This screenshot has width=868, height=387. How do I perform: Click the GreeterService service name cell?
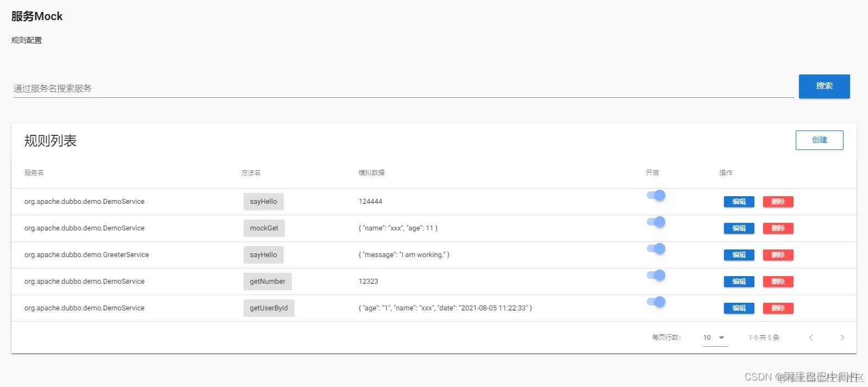[86, 255]
